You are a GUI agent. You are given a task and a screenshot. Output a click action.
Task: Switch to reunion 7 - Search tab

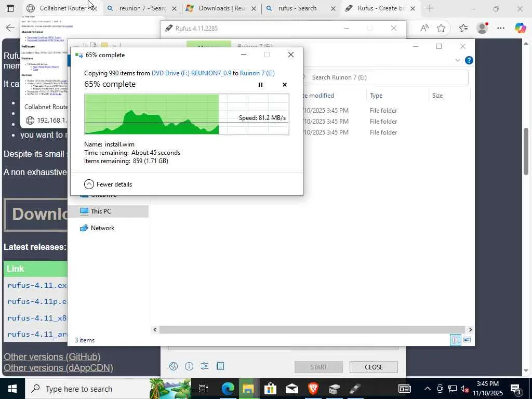[x=142, y=8]
